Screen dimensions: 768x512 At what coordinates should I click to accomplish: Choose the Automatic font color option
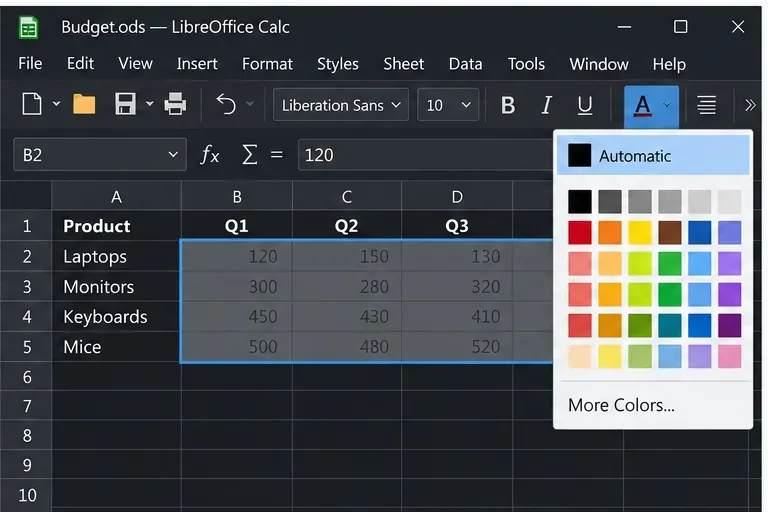[x=653, y=155]
